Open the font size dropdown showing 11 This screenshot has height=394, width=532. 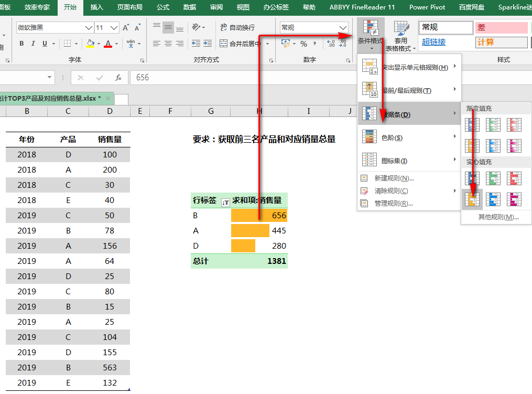(x=114, y=27)
